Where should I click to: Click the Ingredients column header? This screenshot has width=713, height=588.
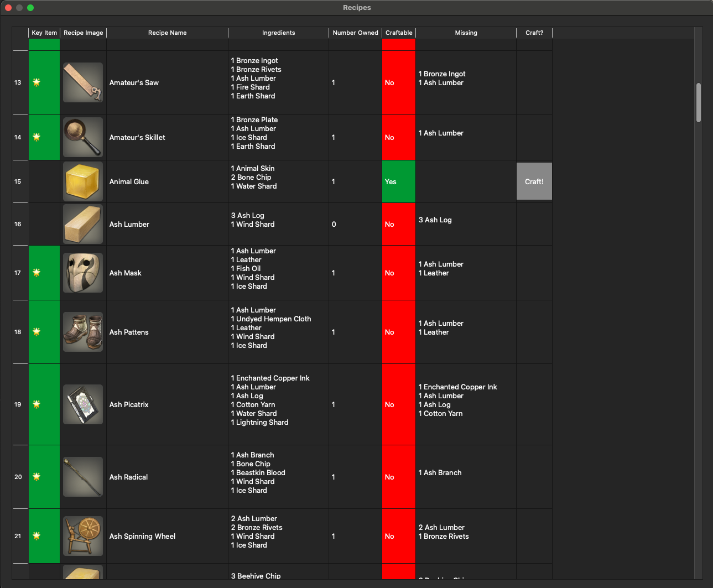[278, 33]
